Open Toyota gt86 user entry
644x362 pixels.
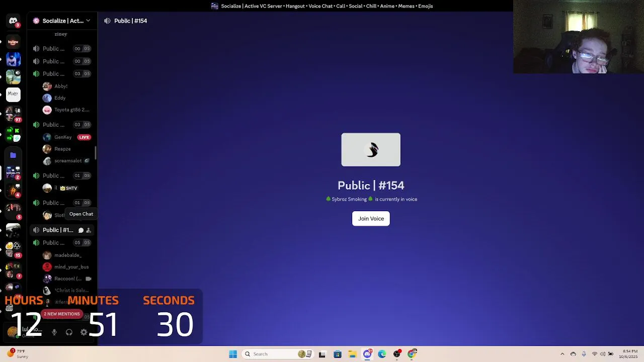click(66, 110)
